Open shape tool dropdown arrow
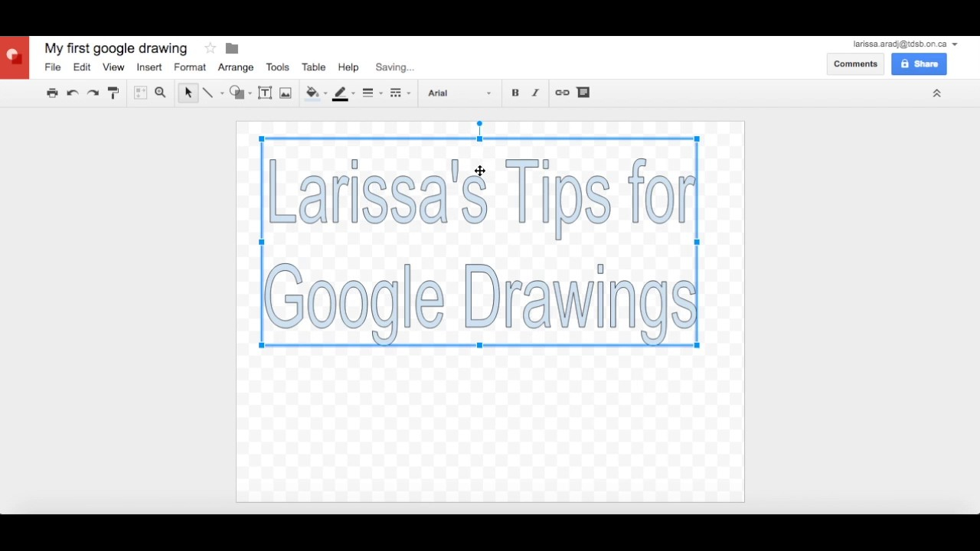This screenshot has width=980, height=551. coord(250,93)
